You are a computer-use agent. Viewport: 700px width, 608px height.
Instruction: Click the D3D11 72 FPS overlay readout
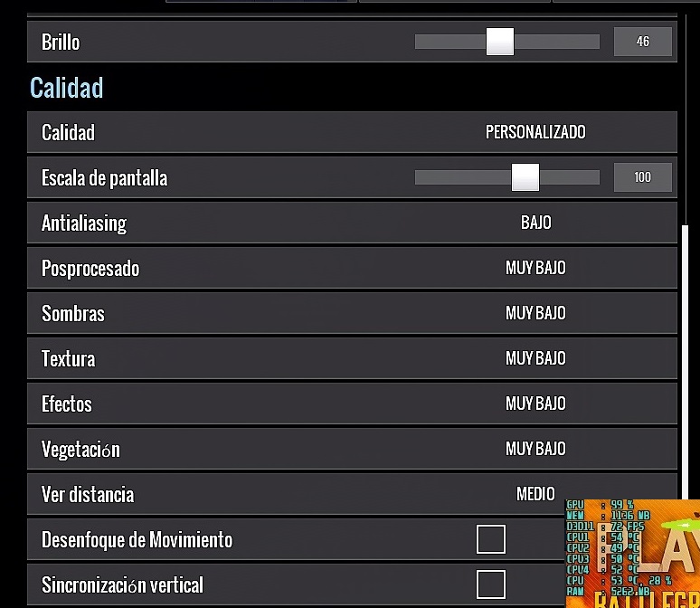[606, 527]
